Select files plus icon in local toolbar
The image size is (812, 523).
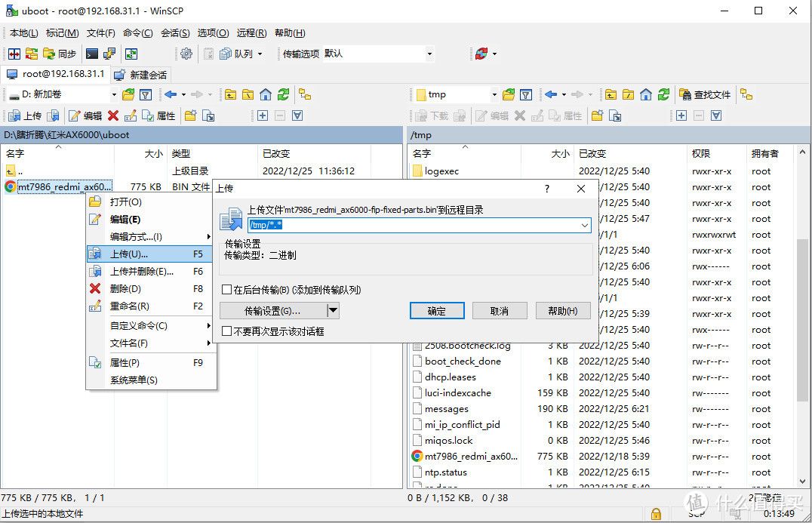tap(263, 115)
